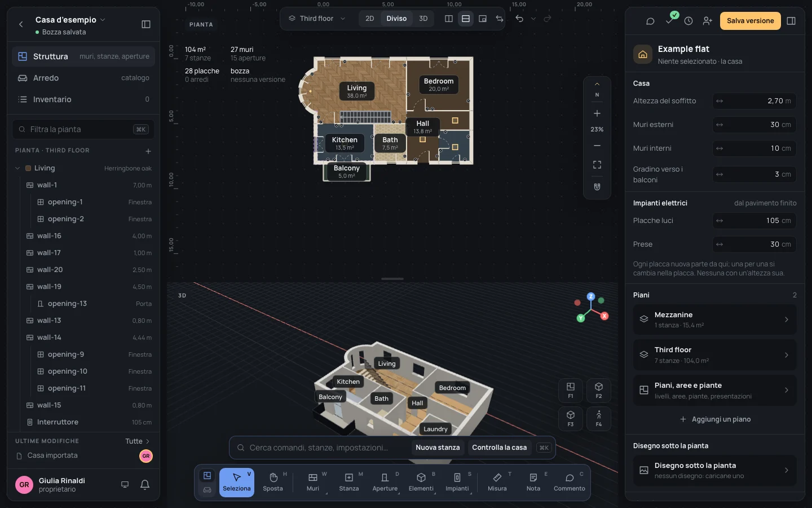Screen dimensions: 812x508
Task: Open the Third floor dropdown
Action: (x=317, y=19)
